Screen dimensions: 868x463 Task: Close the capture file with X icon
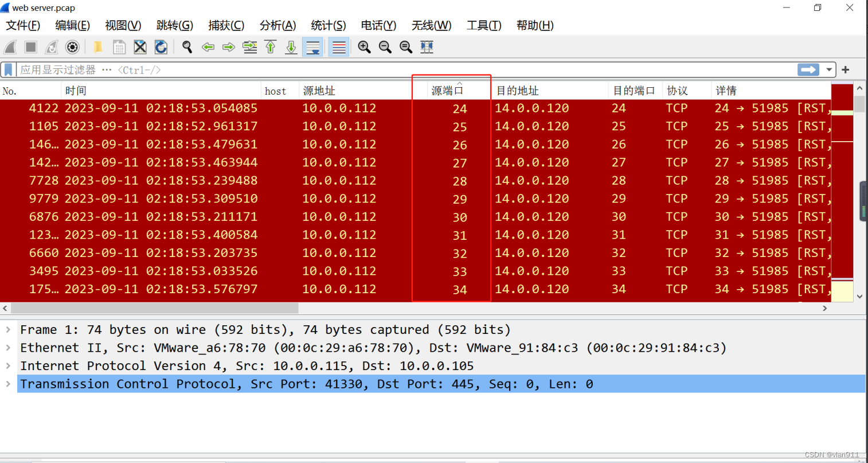tap(140, 47)
